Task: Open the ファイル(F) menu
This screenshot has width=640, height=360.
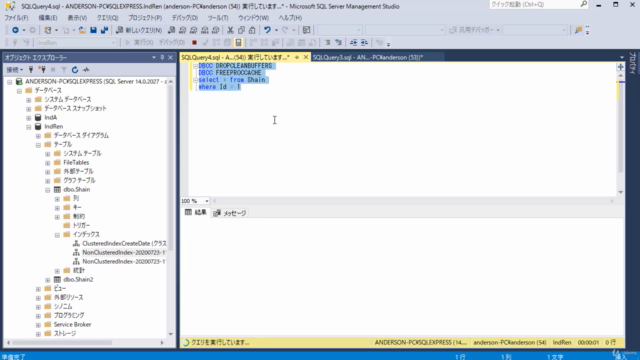Action: (x=16, y=18)
